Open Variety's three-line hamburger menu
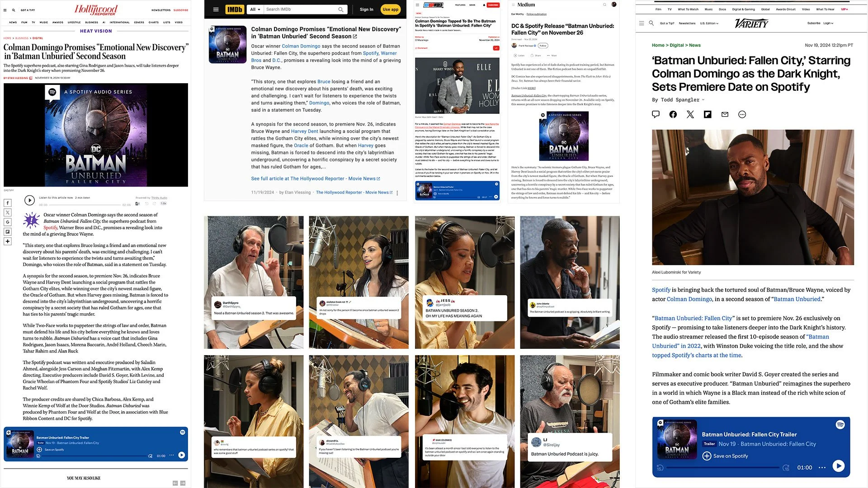This screenshot has width=868, height=488. (x=641, y=23)
